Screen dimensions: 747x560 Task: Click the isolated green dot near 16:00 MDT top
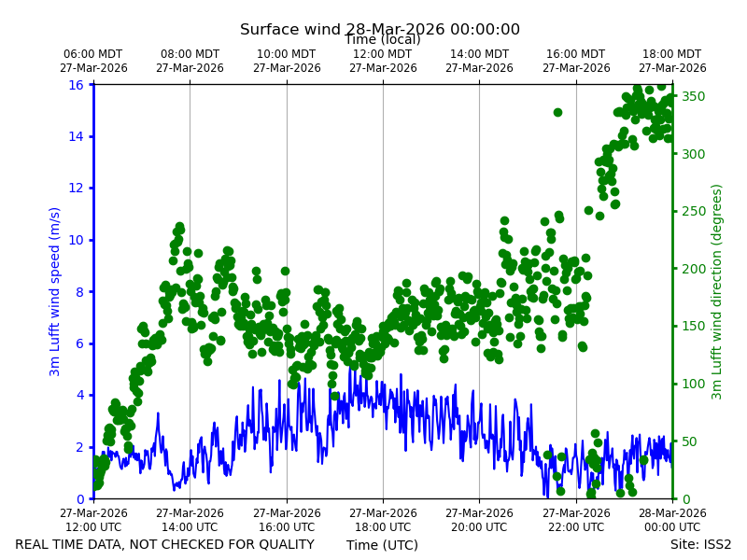point(557,112)
